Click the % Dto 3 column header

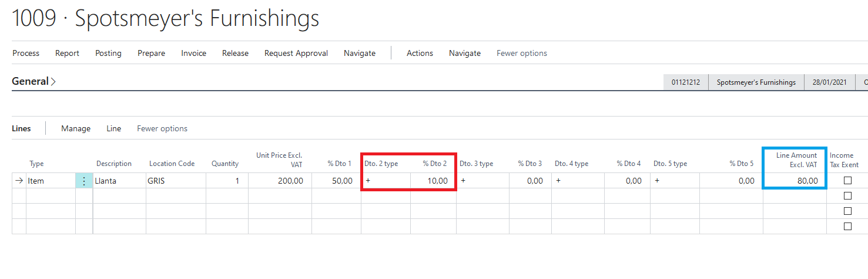click(x=530, y=164)
